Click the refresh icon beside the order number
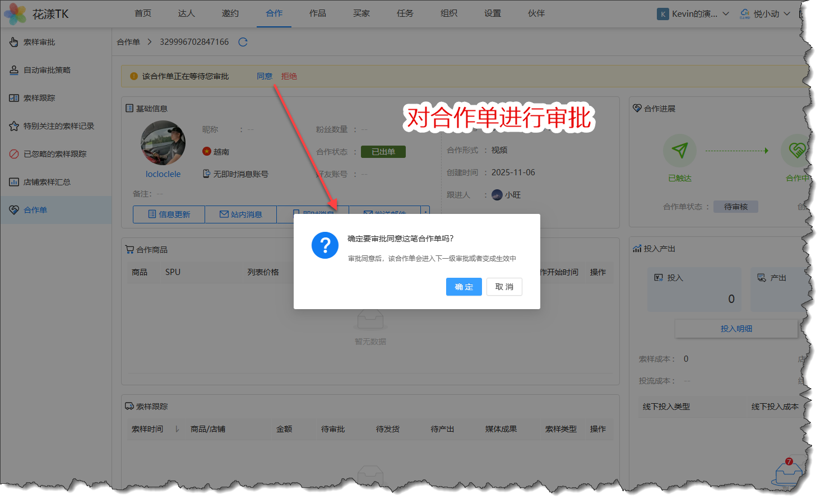 pos(243,42)
